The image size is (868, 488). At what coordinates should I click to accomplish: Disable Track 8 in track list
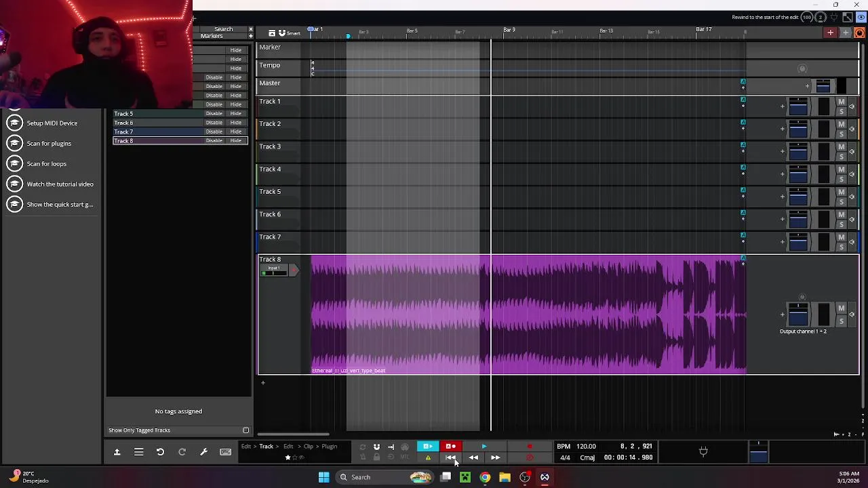pyautogui.click(x=214, y=140)
